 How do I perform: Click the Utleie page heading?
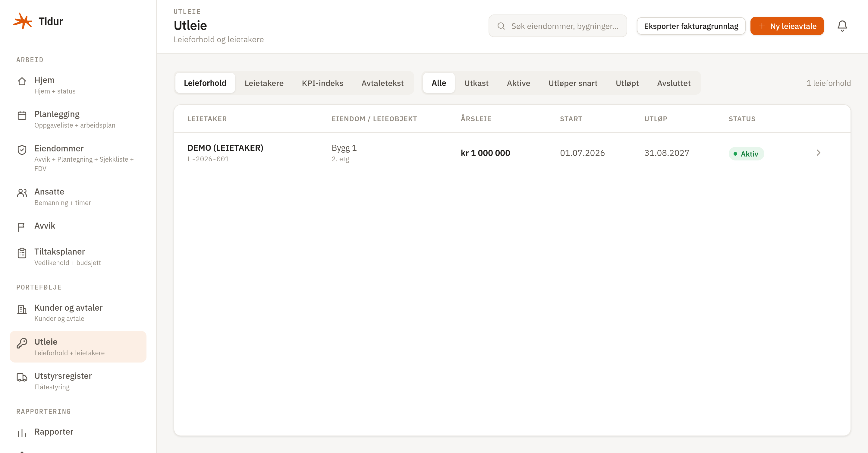tap(190, 26)
